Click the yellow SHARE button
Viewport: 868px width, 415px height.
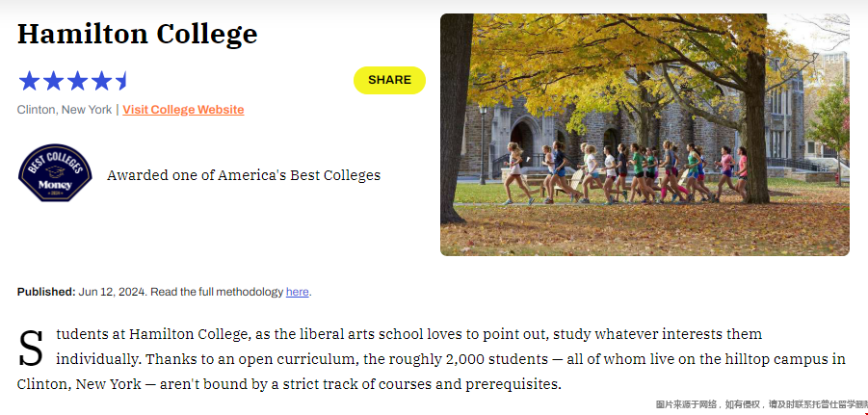tap(389, 80)
